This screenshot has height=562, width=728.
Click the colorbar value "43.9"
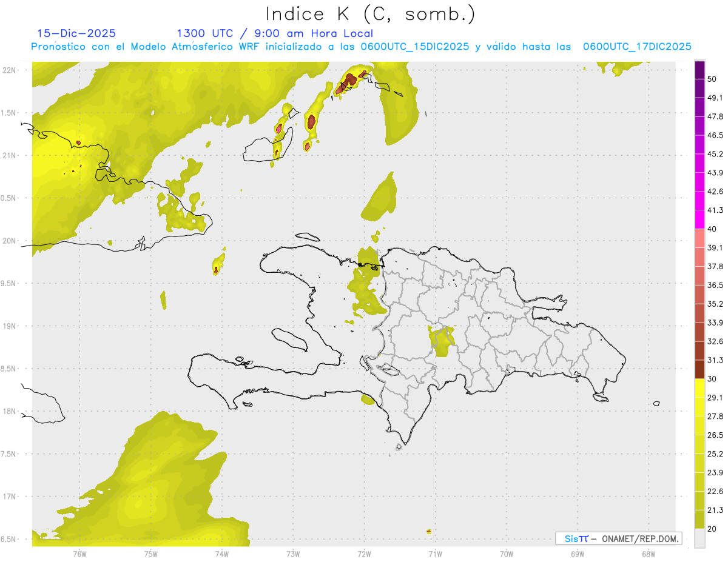pyautogui.click(x=715, y=173)
